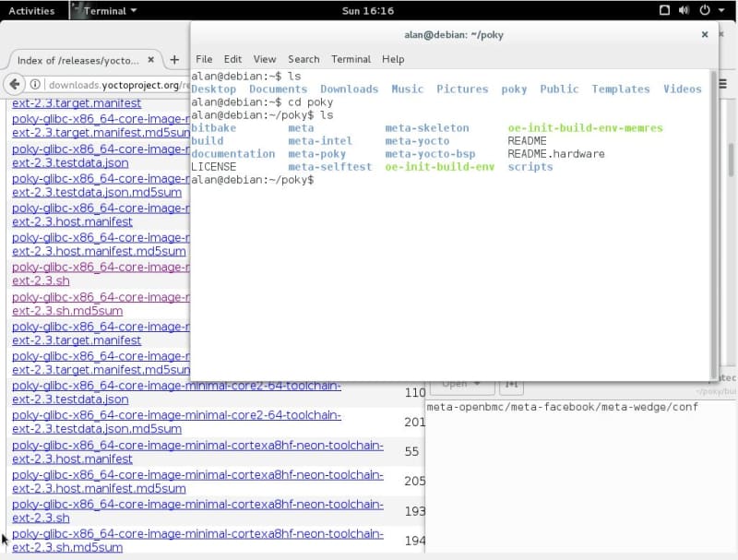This screenshot has height=560, width=738.
Task: Open the Terminal app menu in top bar
Action: 105,11
